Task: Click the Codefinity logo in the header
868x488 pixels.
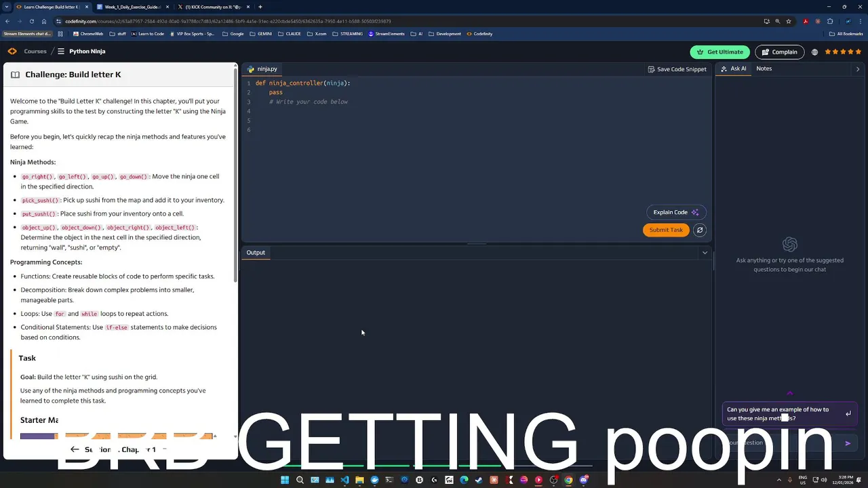Action: point(12,52)
